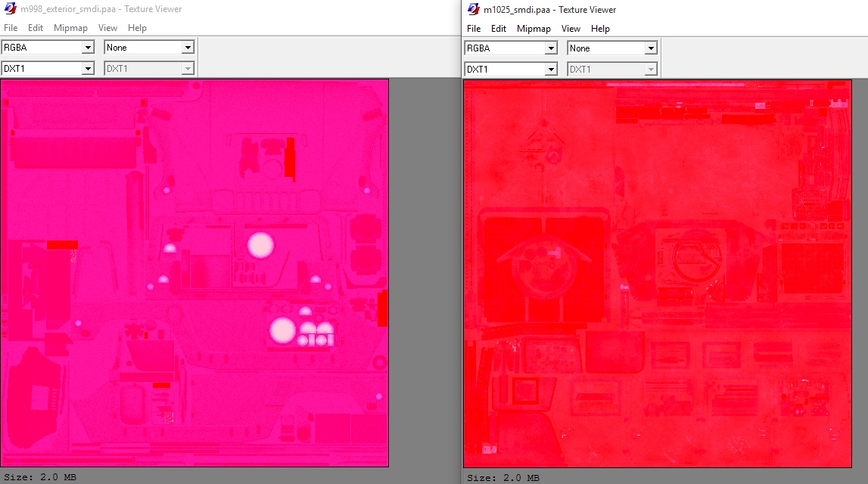Expand the None dropdown in m1025_smdi.paa window
Viewport: 868px width, 484px height.
pos(651,48)
